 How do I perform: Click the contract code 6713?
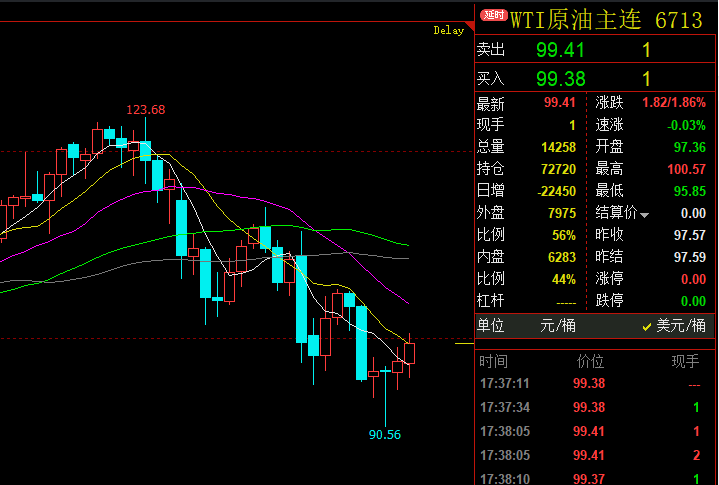pos(679,20)
